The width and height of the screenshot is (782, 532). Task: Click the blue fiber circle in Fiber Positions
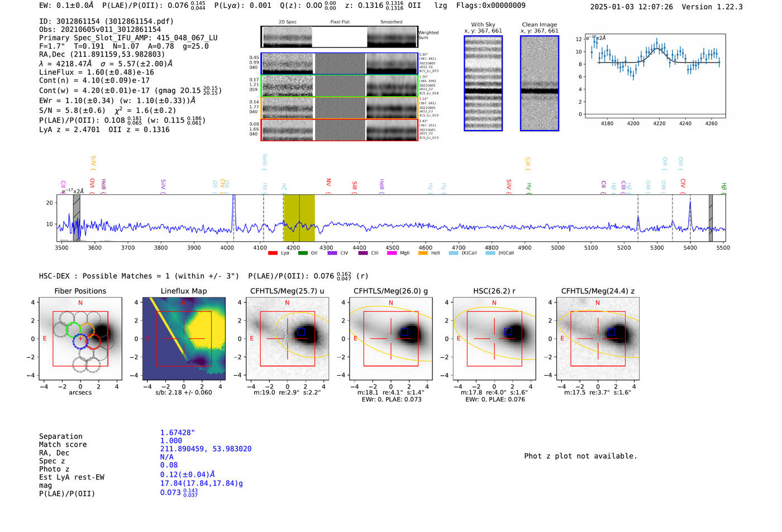tap(80, 342)
